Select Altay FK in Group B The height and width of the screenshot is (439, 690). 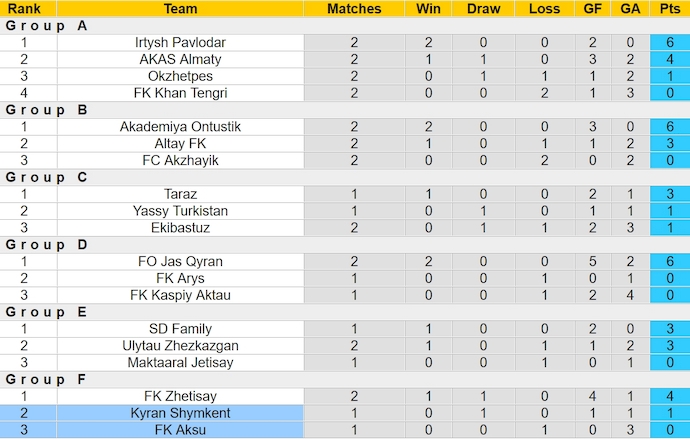coord(180,144)
